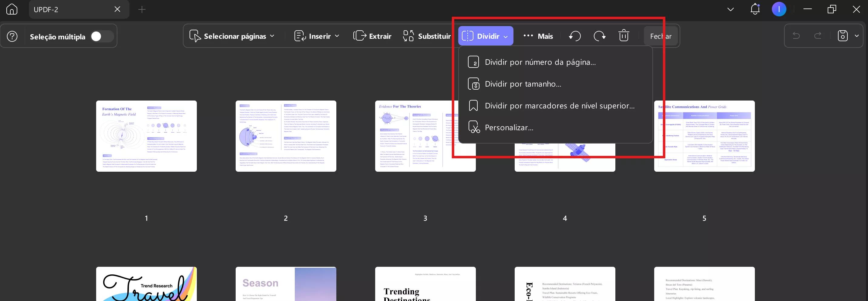Rotate pages counterclockwise
Screen dimensions: 868x301
575,36
